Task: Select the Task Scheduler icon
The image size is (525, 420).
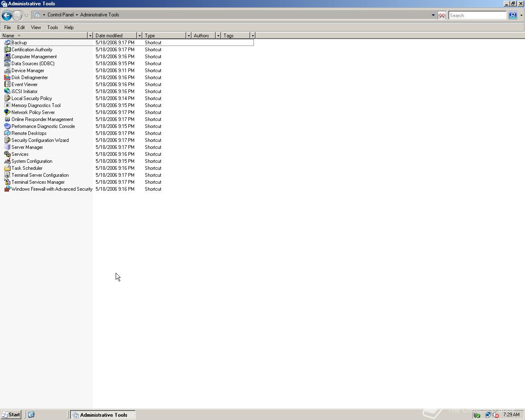Action: pyautogui.click(x=7, y=168)
